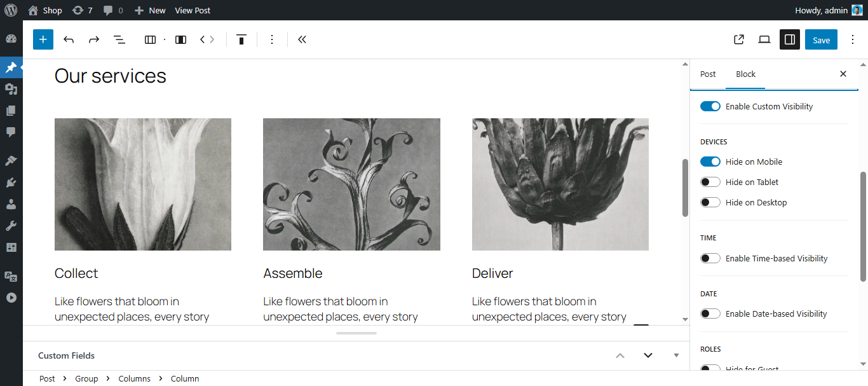Open Dashboard from the admin sidebar
Viewport: 868px width, 386px height.
coord(11,39)
